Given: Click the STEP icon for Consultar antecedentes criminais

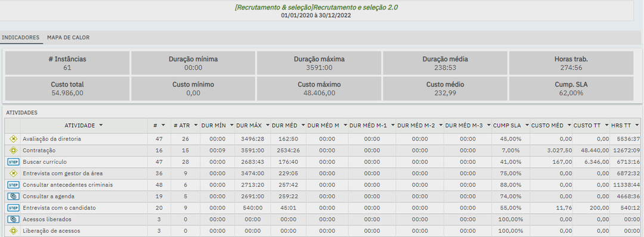Looking at the screenshot, I should pyautogui.click(x=13, y=185).
